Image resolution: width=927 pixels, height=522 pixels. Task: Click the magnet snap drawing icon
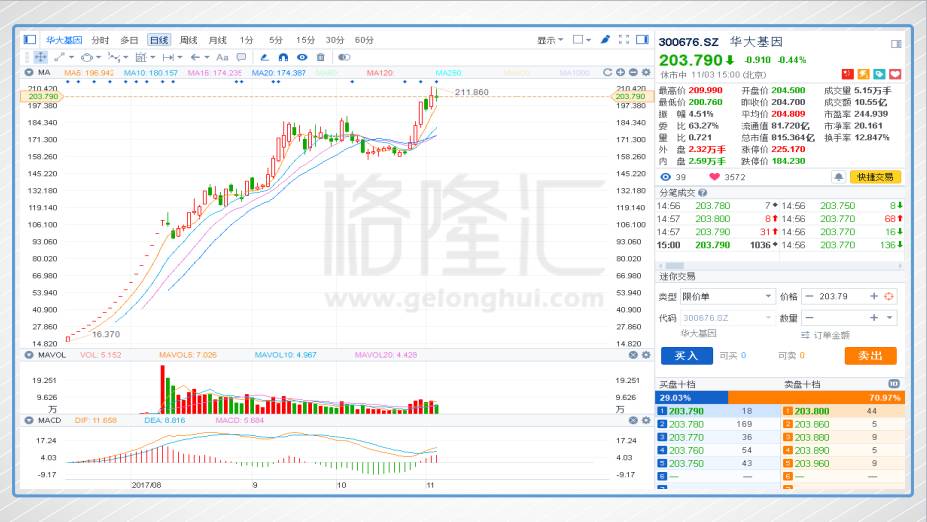click(x=283, y=57)
